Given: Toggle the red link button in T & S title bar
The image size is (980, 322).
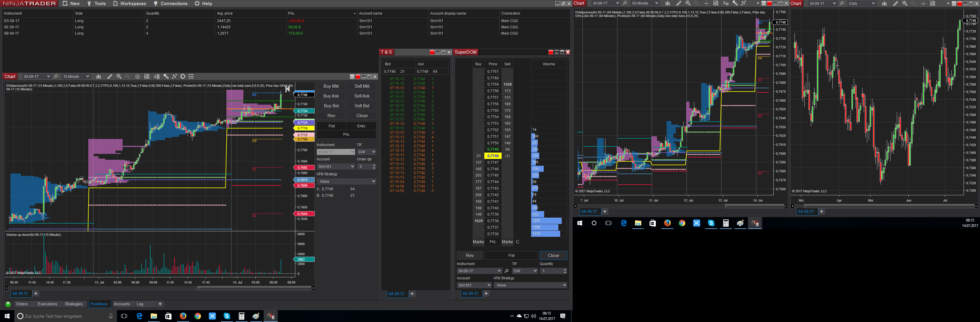Looking at the screenshot, I should pos(432,52).
